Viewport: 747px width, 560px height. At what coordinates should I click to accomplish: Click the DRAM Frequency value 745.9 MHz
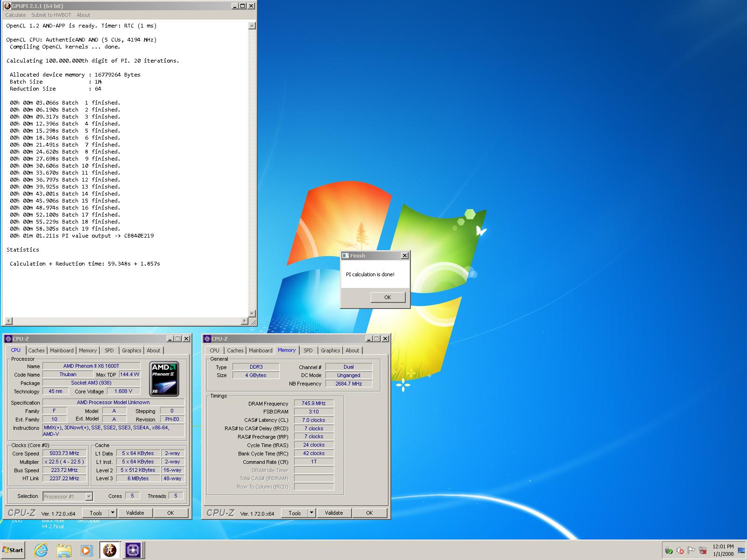[x=314, y=403]
